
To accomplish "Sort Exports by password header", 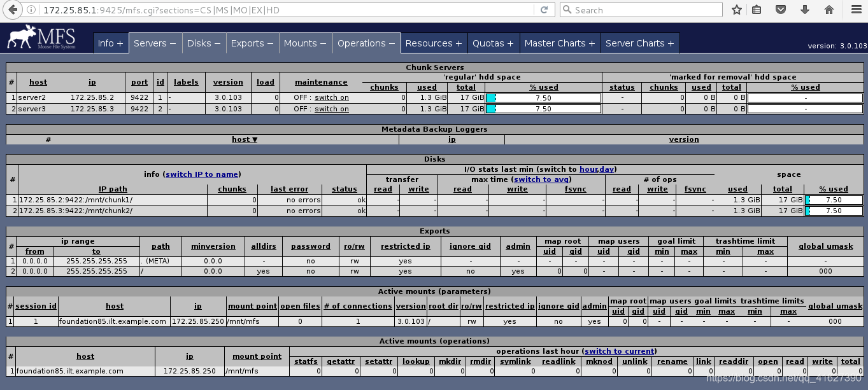I will (x=311, y=246).
